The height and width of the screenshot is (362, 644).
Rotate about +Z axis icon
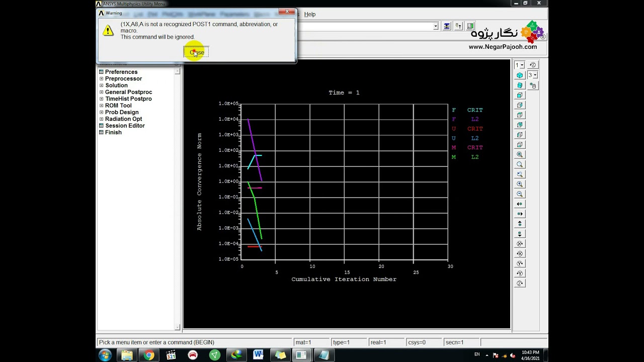(520, 283)
